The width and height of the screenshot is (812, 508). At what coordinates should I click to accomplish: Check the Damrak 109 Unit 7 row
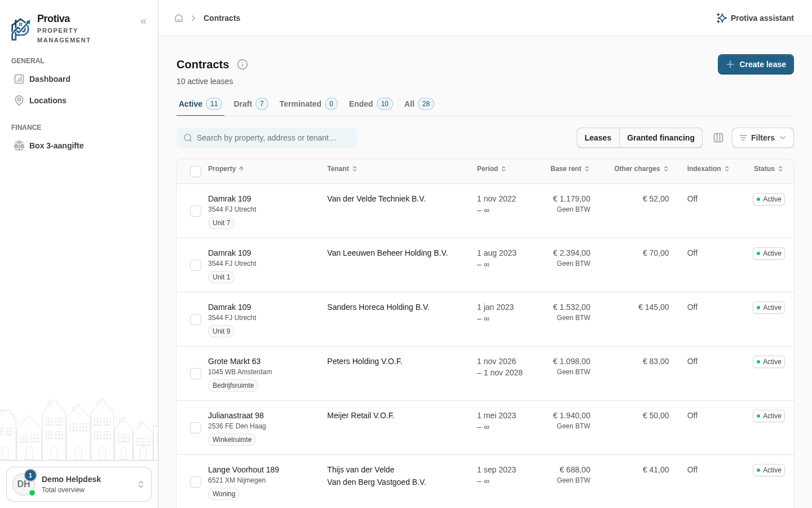pyautogui.click(x=196, y=211)
